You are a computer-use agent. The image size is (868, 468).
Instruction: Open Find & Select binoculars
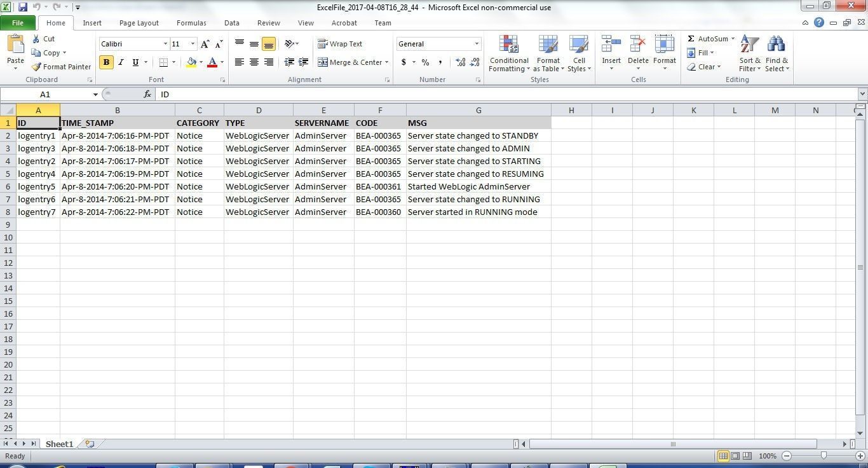click(x=776, y=54)
